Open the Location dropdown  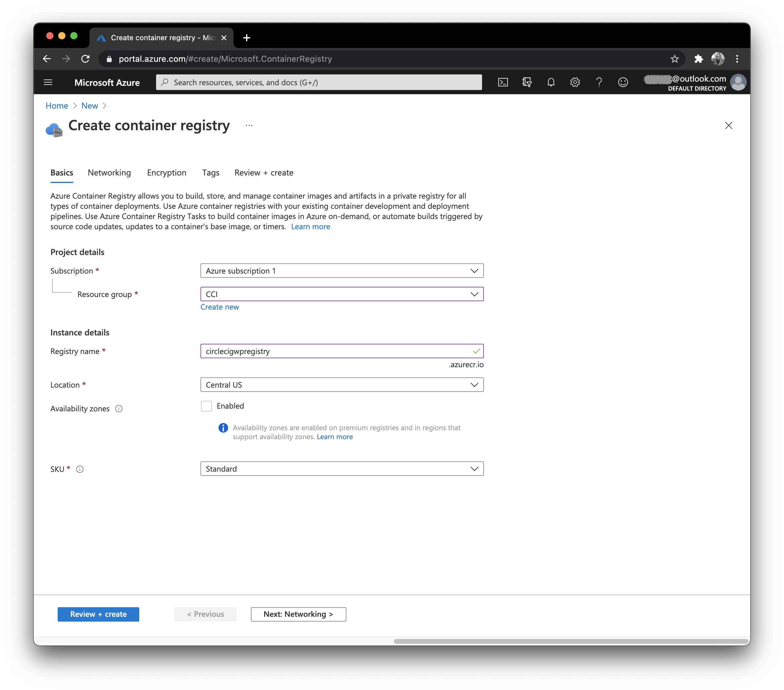(342, 385)
